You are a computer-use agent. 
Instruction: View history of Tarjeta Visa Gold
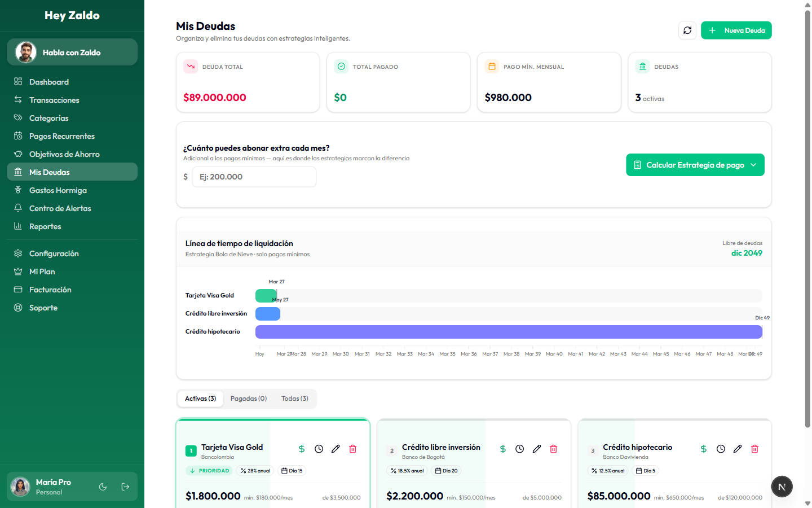319,449
